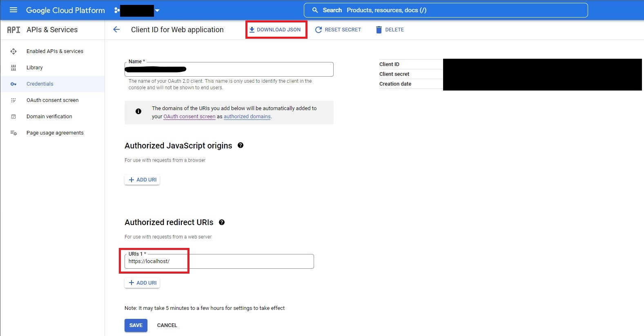Viewport: 644px width, 336px height.
Task: Focus the Search products and resources field
Action: (x=446, y=10)
